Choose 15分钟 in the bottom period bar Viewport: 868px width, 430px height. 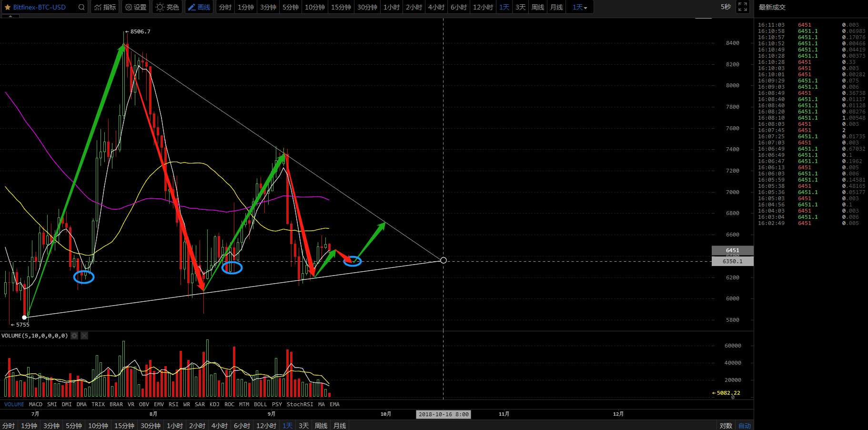124,426
